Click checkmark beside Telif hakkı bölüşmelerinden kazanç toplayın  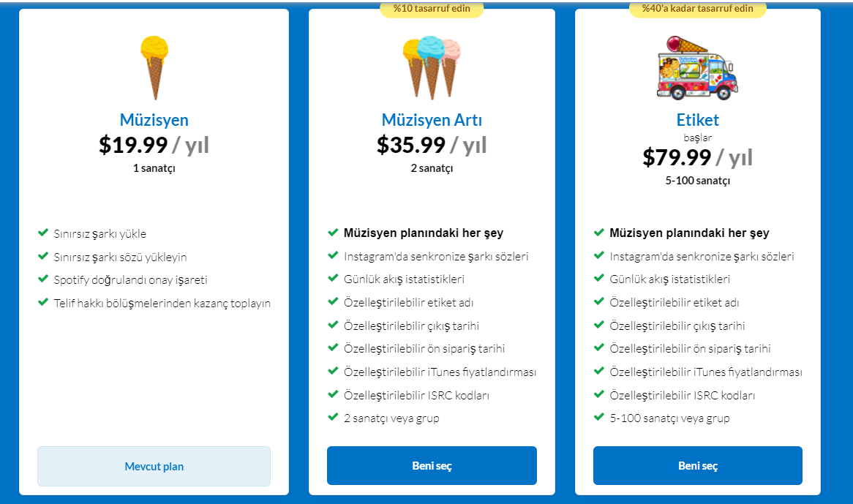pyautogui.click(x=43, y=302)
